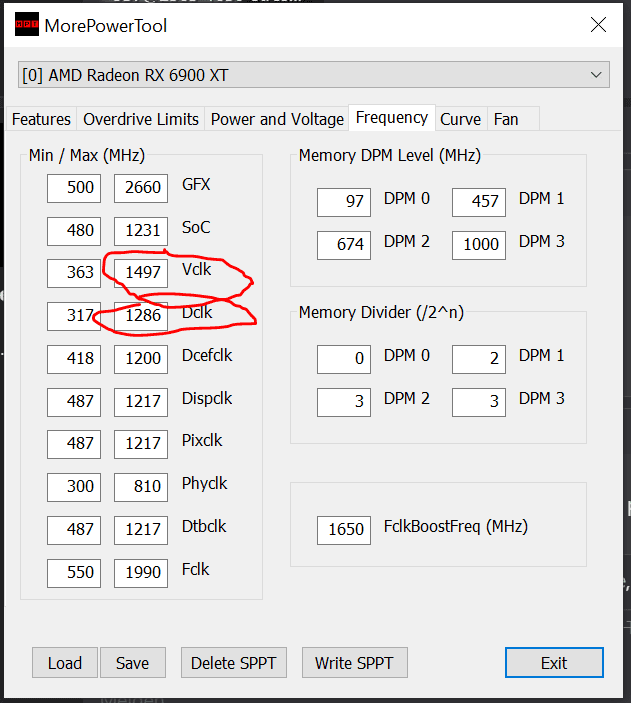Image resolution: width=631 pixels, height=703 pixels.
Task: Open the AMD Radeon RX 6900 XT dropdown
Action: pyautogui.click(x=313, y=75)
